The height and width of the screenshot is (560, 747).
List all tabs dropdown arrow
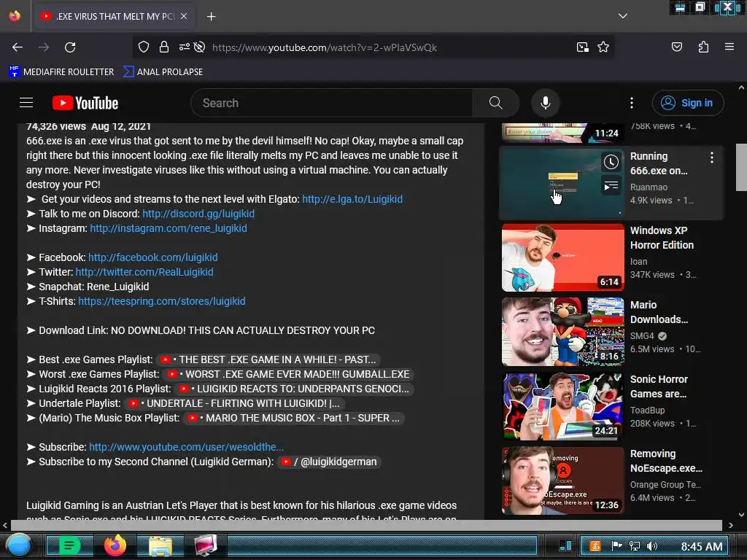tap(623, 16)
